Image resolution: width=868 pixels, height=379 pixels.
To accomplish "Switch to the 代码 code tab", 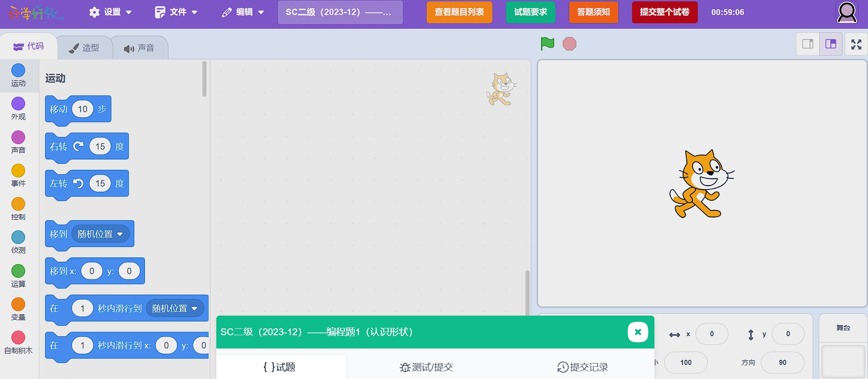I will tap(29, 47).
